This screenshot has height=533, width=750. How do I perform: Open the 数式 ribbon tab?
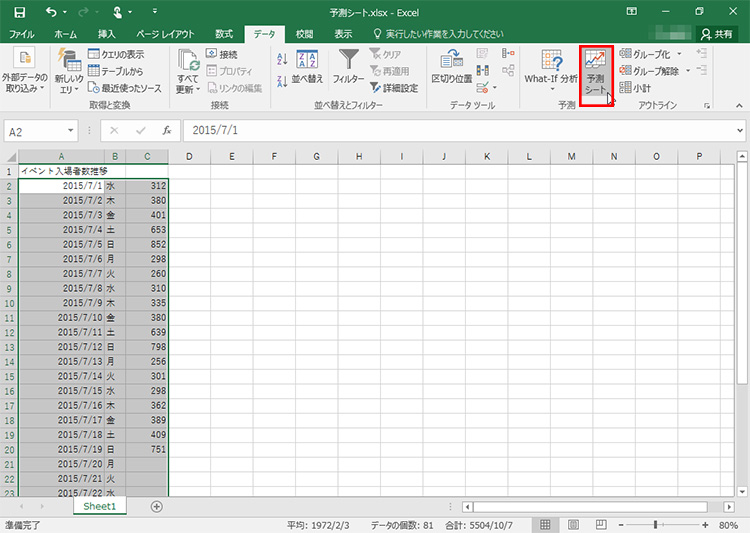tap(224, 34)
